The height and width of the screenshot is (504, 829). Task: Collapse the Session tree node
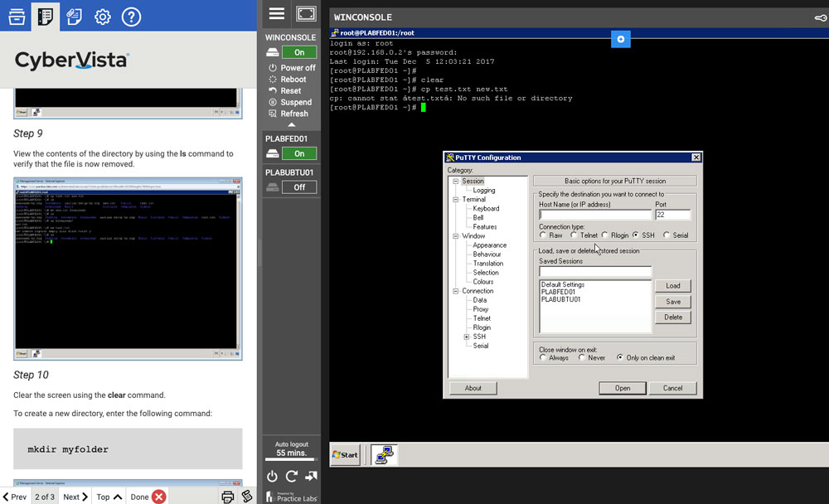click(456, 181)
